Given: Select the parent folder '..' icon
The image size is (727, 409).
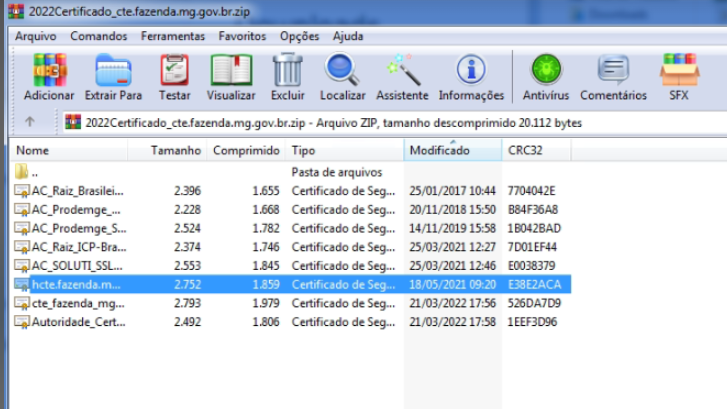Looking at the screenshot, I should 21,172.
